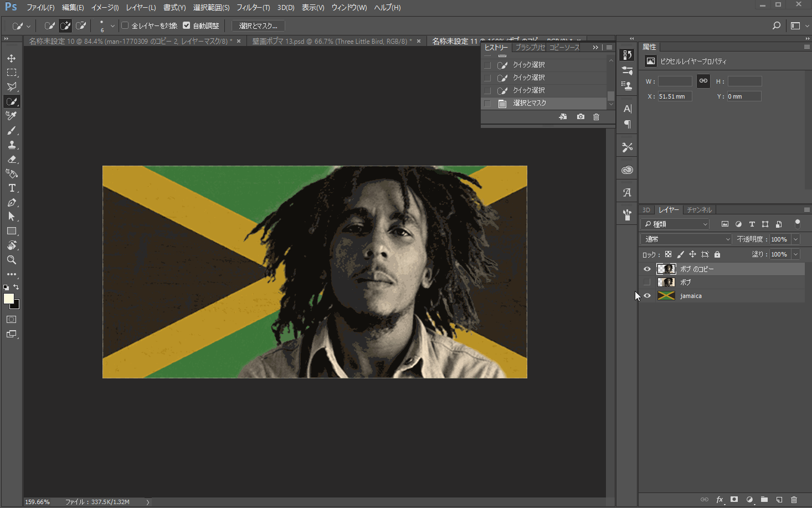Switch to the 3D panel tab

pyautogui.click(x=646, y=210)
